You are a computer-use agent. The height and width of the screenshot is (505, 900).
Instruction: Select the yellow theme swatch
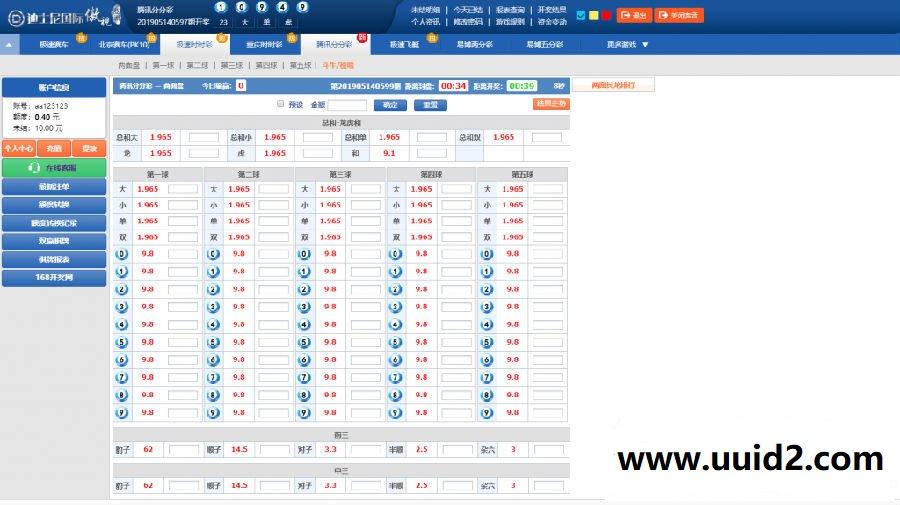click(x=593, y=15)
